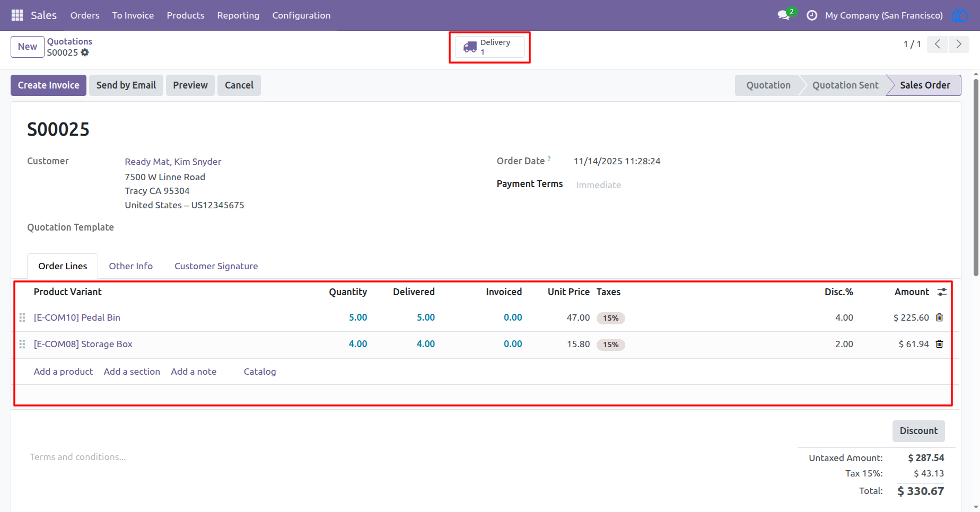Add a note to order lines
The height and width of the screenshot is (512, 980).
coord(194,372)
